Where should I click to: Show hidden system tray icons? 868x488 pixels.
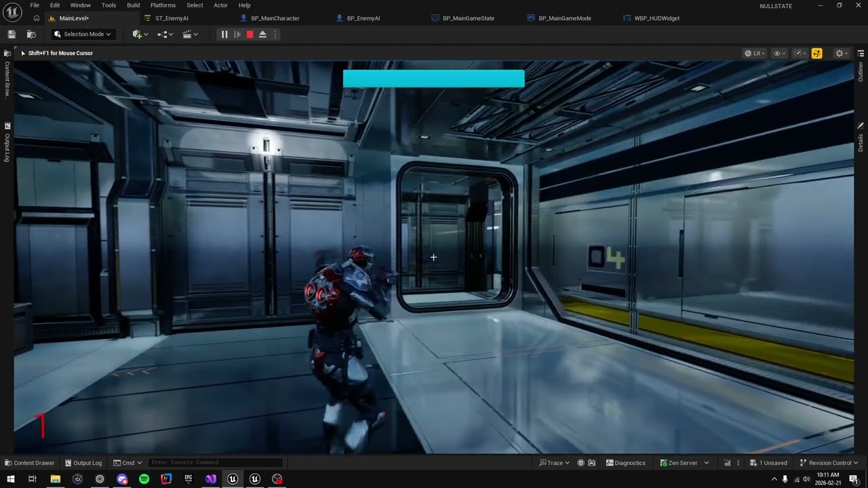click(x=774, y=479)
